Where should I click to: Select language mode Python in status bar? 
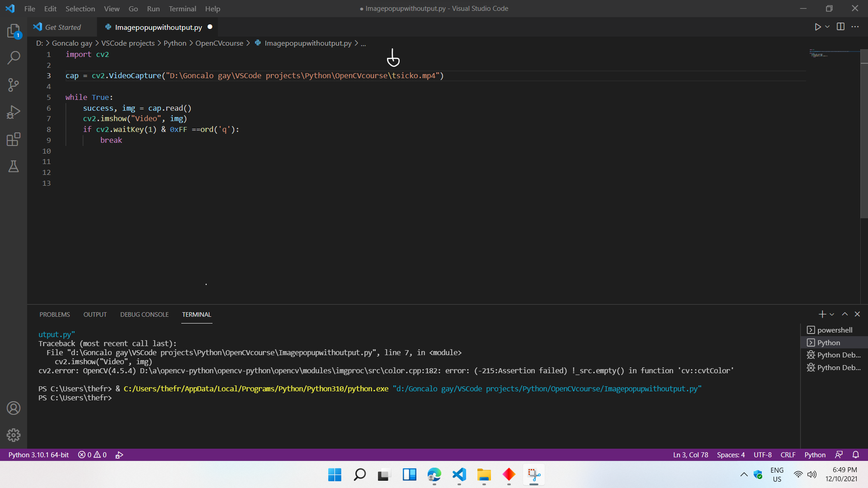click(815, 455)
